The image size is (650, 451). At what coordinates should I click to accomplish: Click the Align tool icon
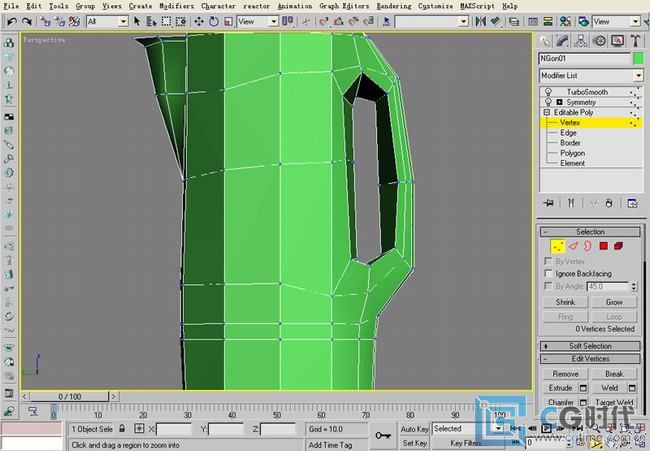[x=495, y=21]
